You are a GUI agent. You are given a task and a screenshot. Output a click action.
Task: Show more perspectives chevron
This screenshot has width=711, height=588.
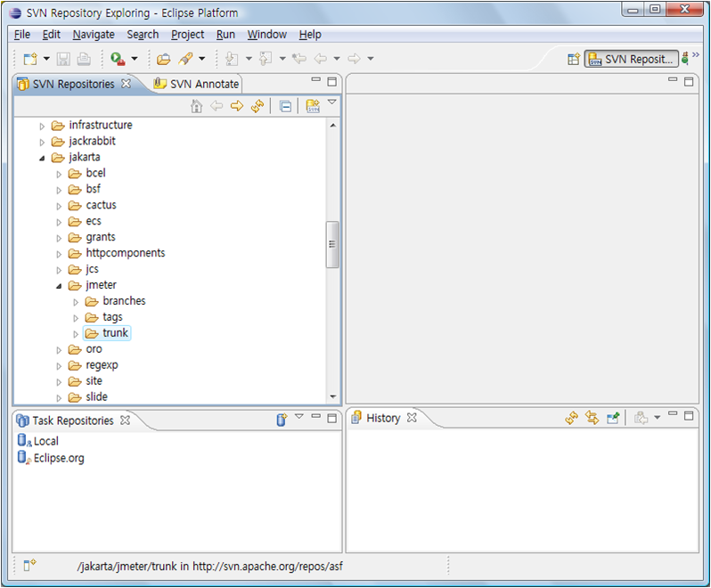[696, 55]
